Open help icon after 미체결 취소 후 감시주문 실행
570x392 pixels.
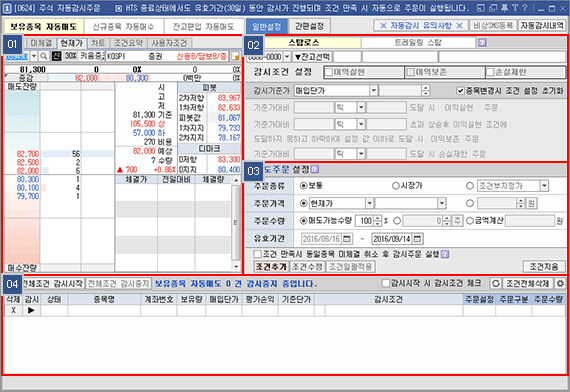445,254
